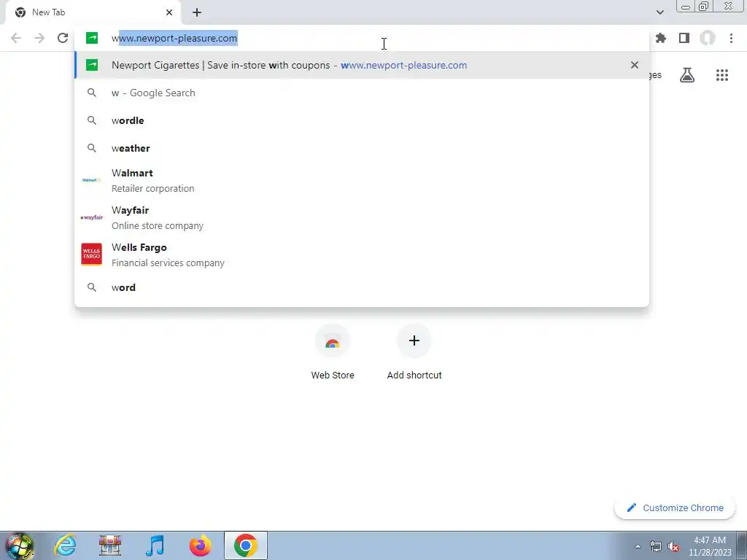
Task: Launch Internet Explorer from taskbar
Action: (x=65, y=545)
